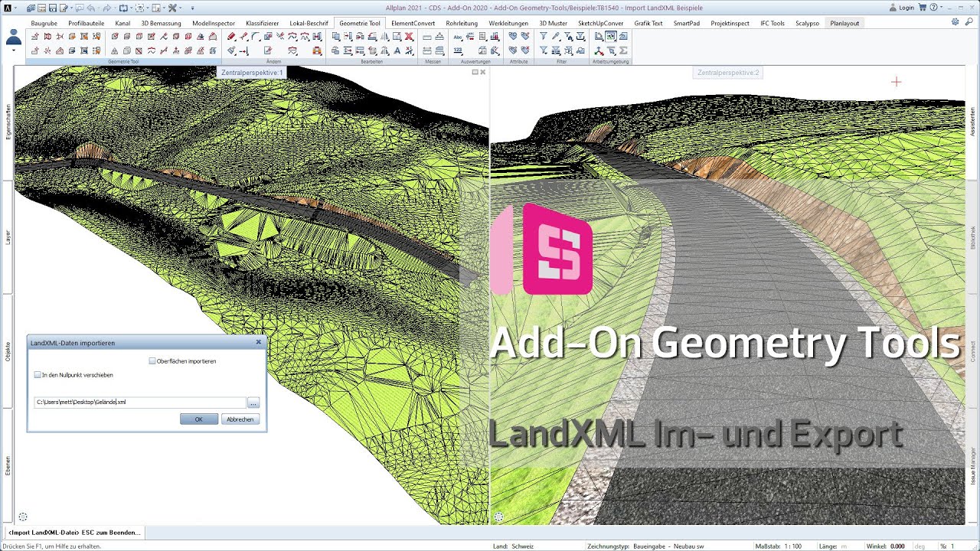Click the help question mark icon

pos(933,8)
